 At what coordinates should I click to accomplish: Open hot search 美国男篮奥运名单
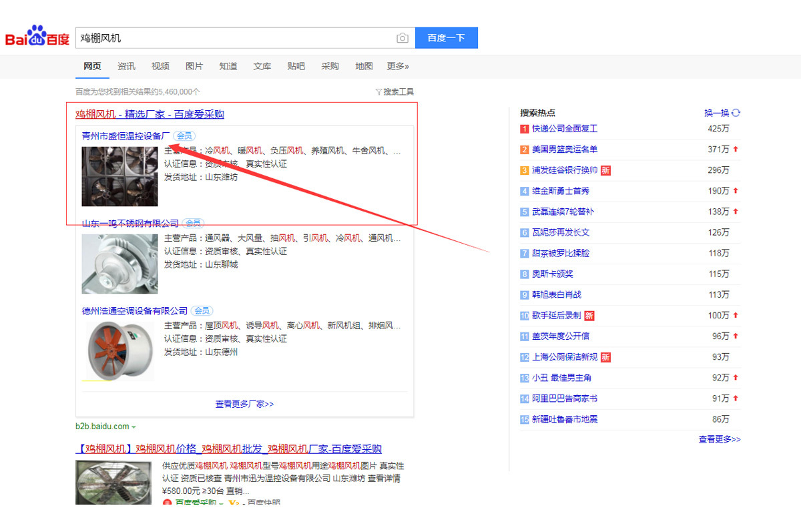point(565,150)
